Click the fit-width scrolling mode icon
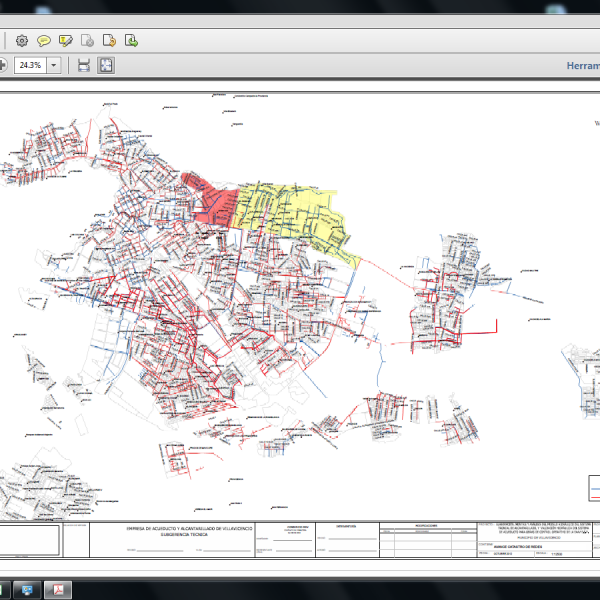Screen dimensions: 600x600 [x=83, y=65]
